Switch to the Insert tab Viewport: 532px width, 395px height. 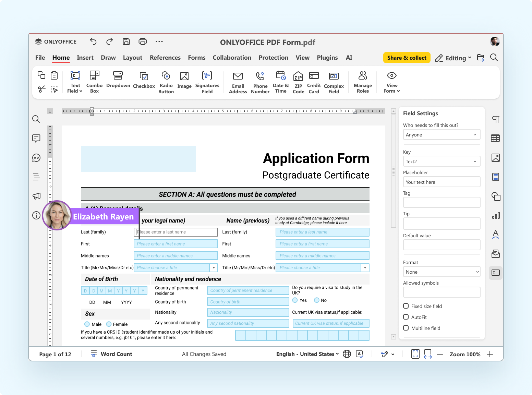click(x=85, y=58)
